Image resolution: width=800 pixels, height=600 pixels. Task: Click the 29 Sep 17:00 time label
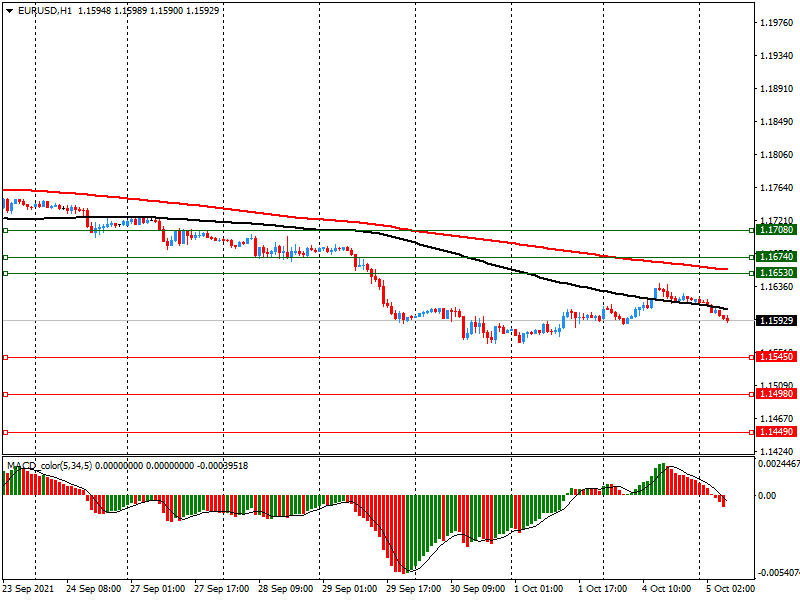pyautogui.click(x=413, y=589)
